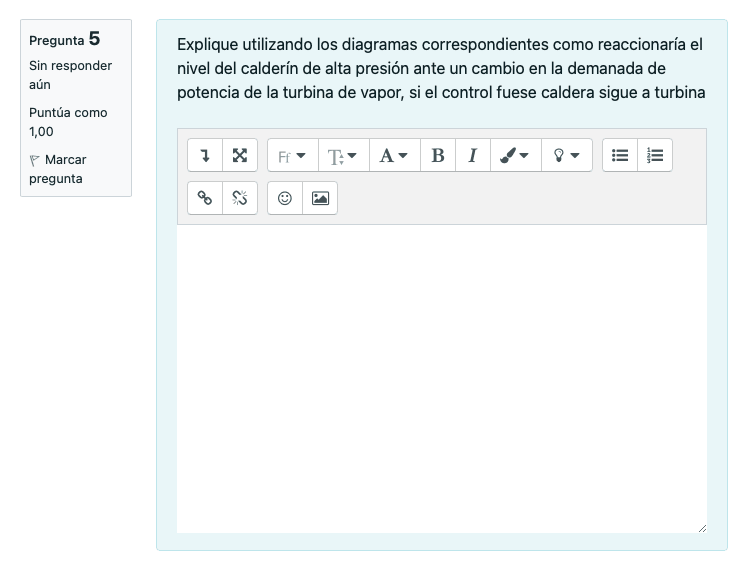Insert an unordered bullet list
This screenshot has height=578, width=745.
pos(620,156)
